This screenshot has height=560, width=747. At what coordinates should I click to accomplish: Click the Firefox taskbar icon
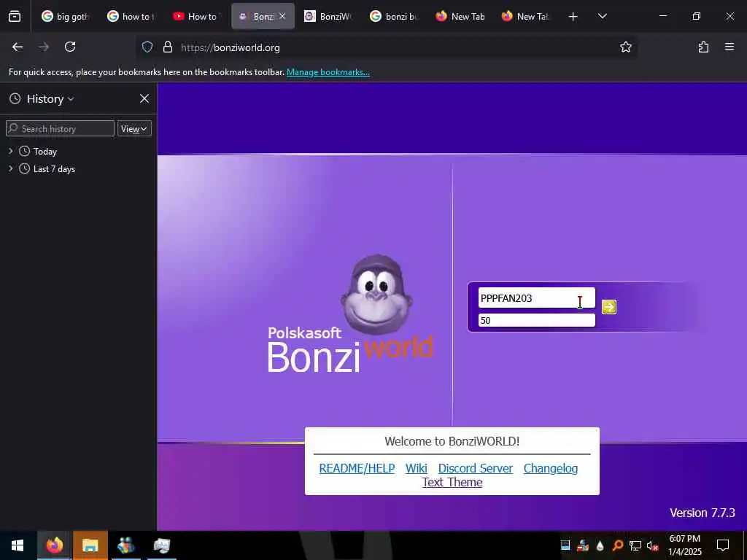[x=54, y=545]
